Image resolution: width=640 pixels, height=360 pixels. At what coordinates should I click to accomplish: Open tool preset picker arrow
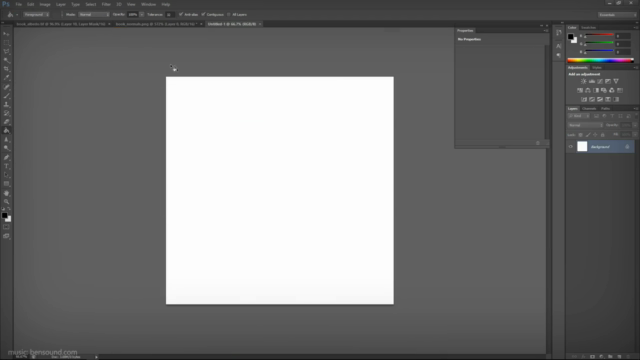pyautogui.click(x=17, y=15)
